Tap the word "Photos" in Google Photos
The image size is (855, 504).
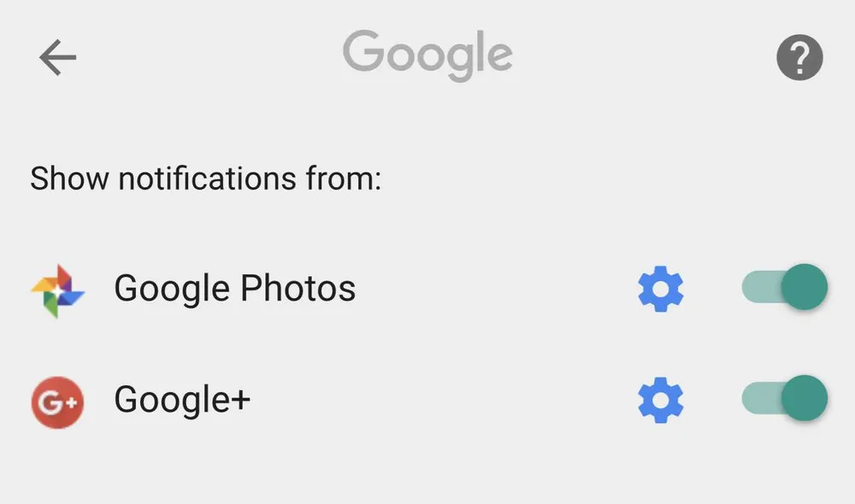pyautogui.click(x=297, y=289)
